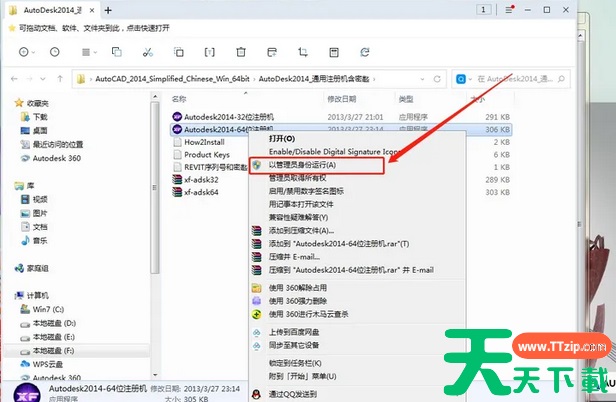The height and width of the screenshot is (402, 616).
Task: Go forward with the right arrow
Action: click(29, 79)
